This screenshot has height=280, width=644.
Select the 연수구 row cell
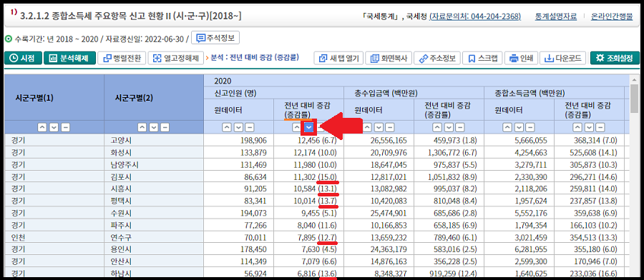[154, 237]
